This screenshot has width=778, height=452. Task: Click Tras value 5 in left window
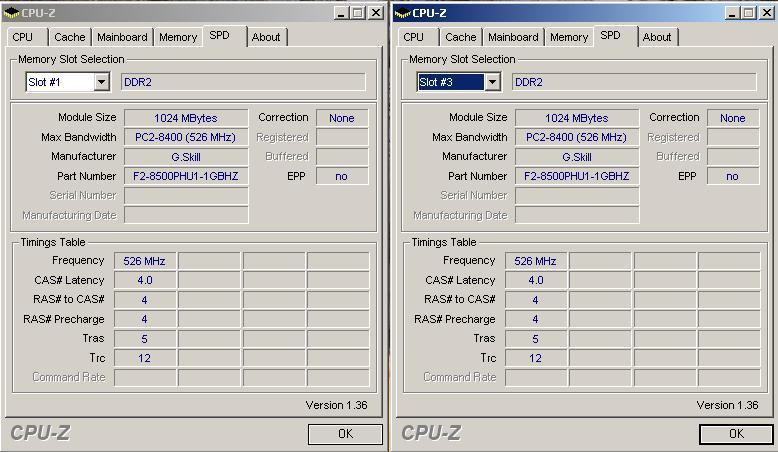(145, 339)
